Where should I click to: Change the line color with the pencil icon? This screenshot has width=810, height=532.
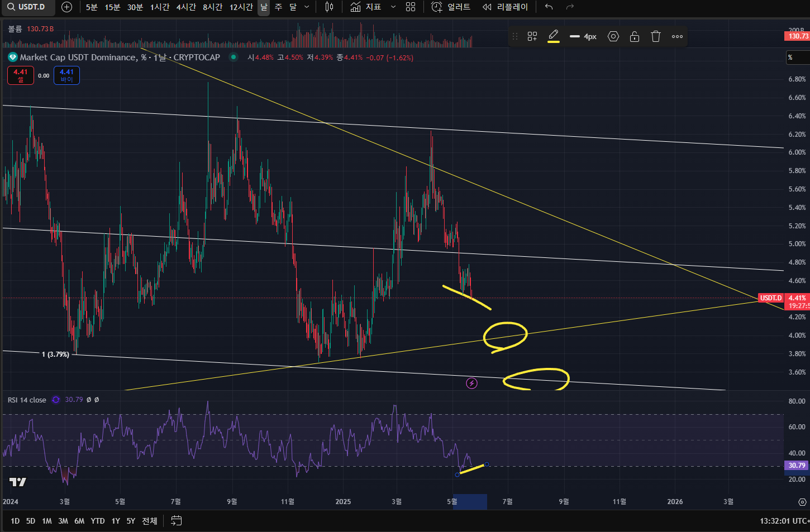pos(554,36)
